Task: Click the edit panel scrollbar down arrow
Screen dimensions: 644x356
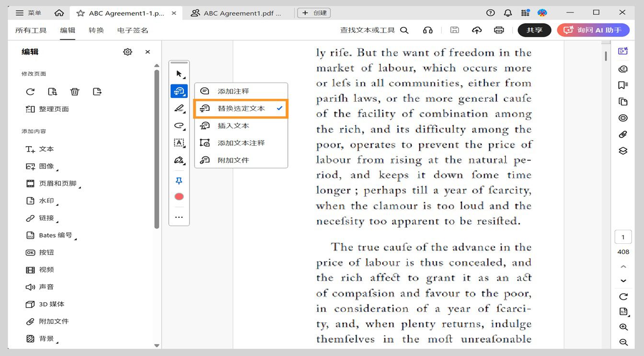Action: pyautogui.click(x=157, y=345)
